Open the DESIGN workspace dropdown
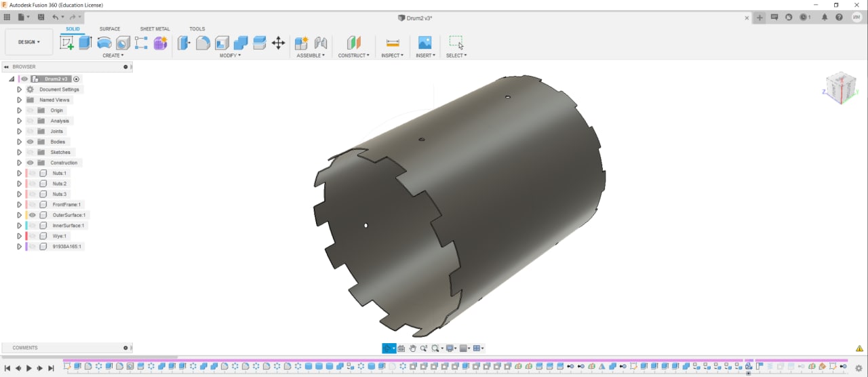 coord(28,42)
